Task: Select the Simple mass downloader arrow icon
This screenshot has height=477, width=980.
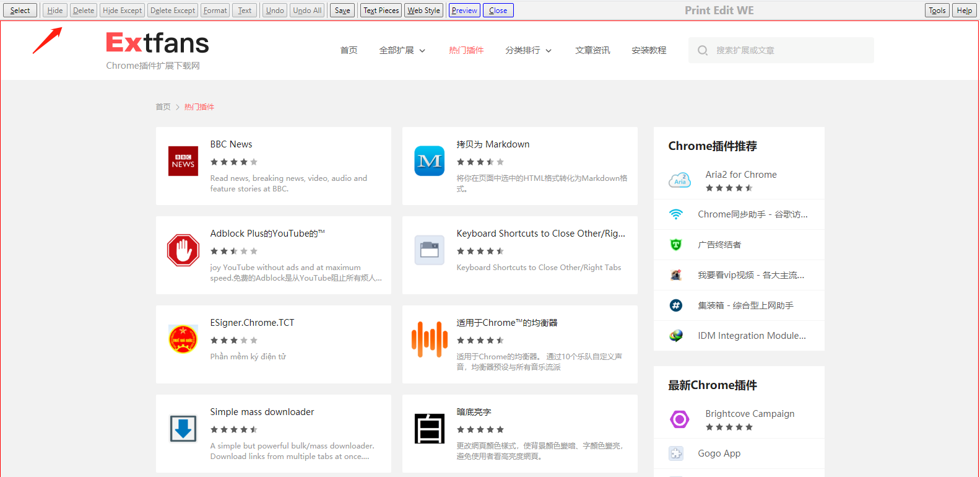Action: 183,429
